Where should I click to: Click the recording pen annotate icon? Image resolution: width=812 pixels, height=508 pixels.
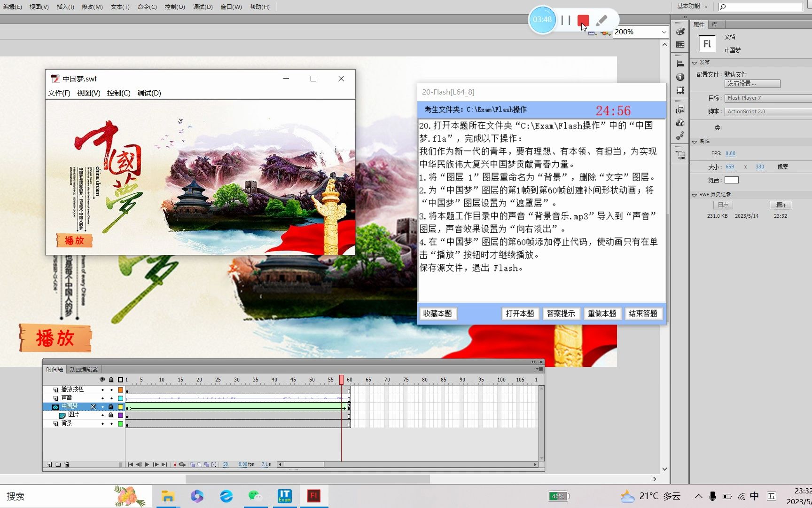pyautogui.click(x=601, y=20)
